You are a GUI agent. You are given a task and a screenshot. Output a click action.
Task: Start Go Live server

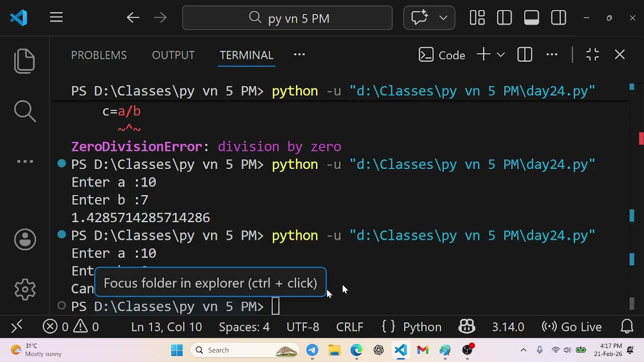[572, 327]
